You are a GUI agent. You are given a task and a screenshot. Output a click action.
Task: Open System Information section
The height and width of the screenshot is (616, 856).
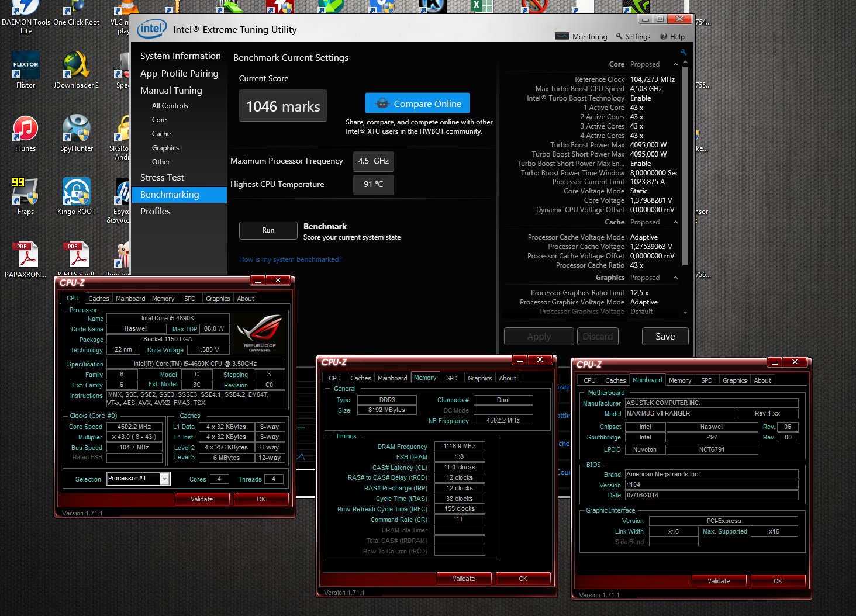(181, 56)
